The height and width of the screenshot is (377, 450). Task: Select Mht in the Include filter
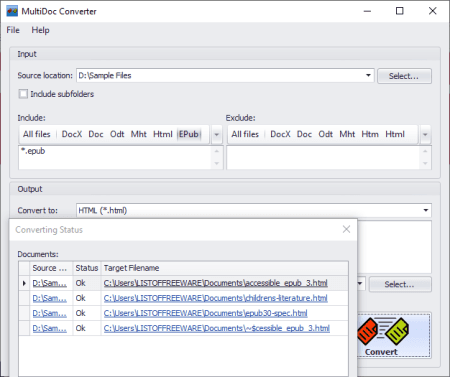click(x=139, y=134)
